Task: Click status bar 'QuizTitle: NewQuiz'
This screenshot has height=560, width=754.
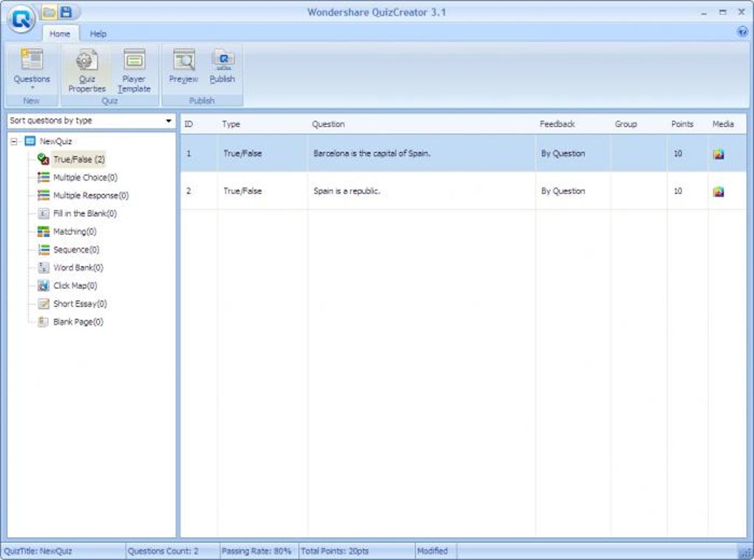Action: (38, 551)
